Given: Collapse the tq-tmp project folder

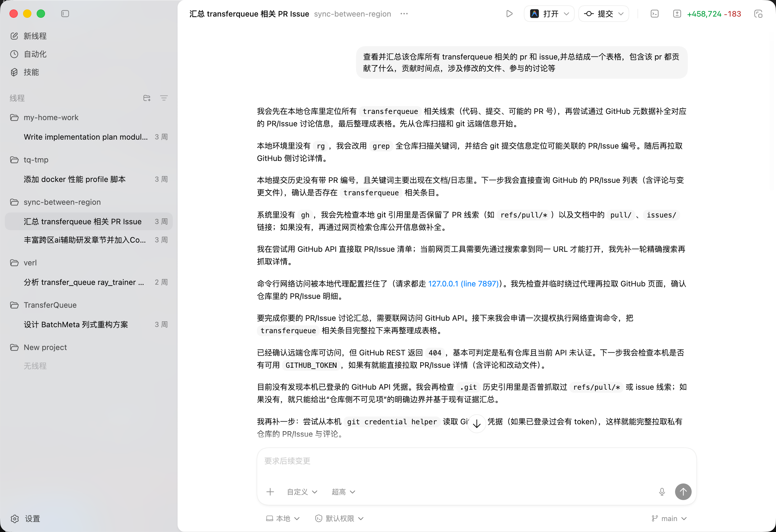Looking at the screenshot, I should click(x=36, y=159).
